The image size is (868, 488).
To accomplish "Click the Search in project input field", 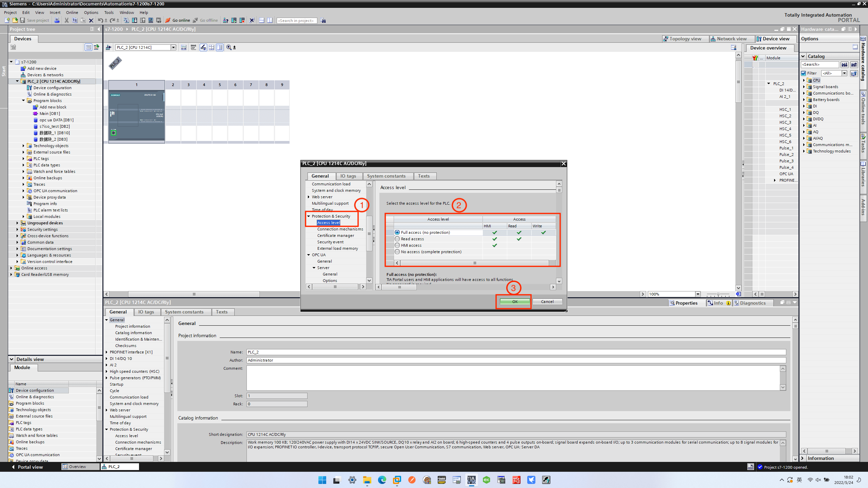I will coord(296,20).
